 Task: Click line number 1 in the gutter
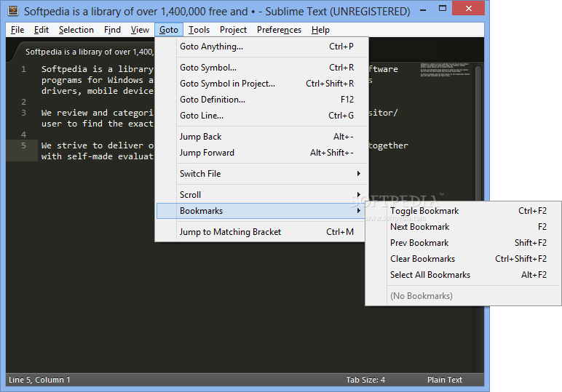tap(23, 69)
